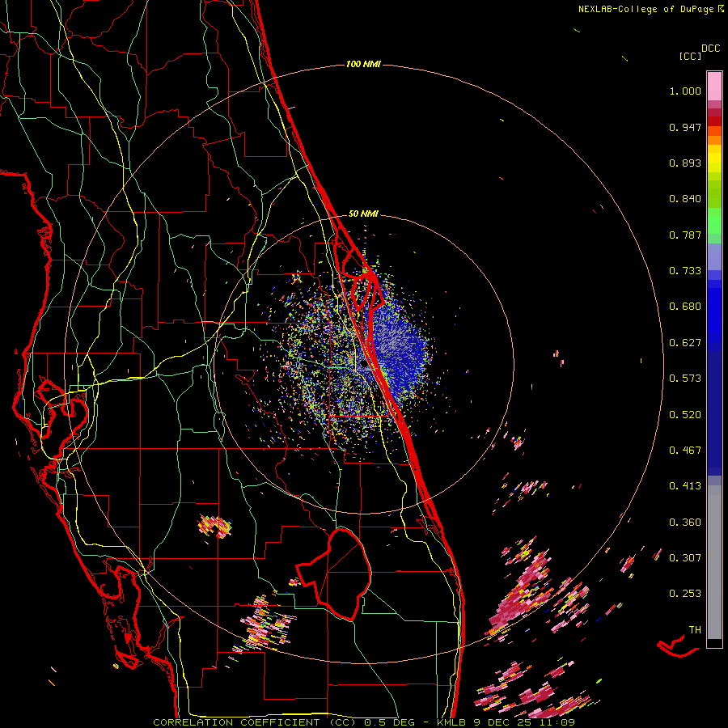Select the 0.840 scale value
Screen dimensions: 728x728
pos(685,199)
